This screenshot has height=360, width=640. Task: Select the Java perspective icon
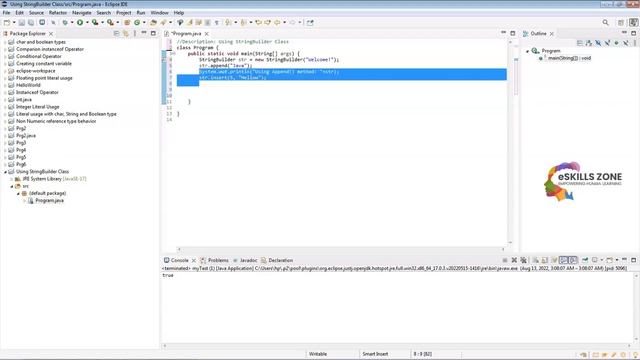633,23
